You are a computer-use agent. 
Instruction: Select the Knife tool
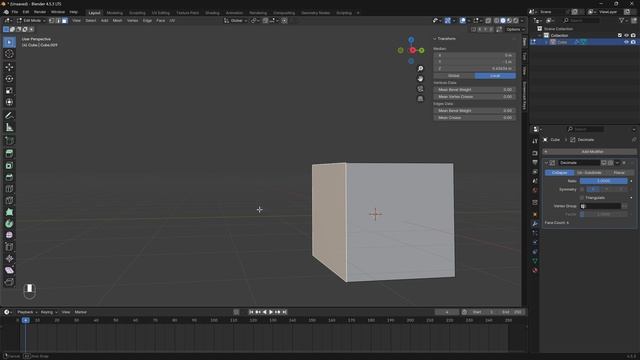click(x=9, y=200)
